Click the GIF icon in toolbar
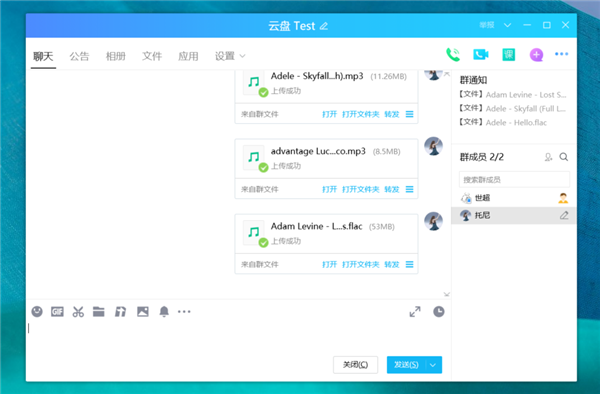 [57, 312]
